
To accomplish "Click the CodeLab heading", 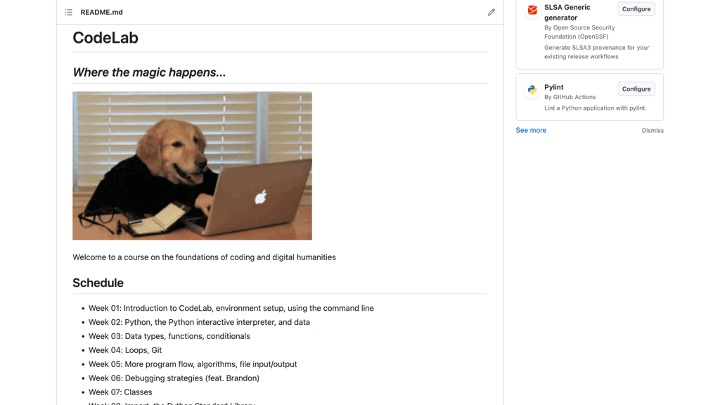I will click(x=105, y=38).
